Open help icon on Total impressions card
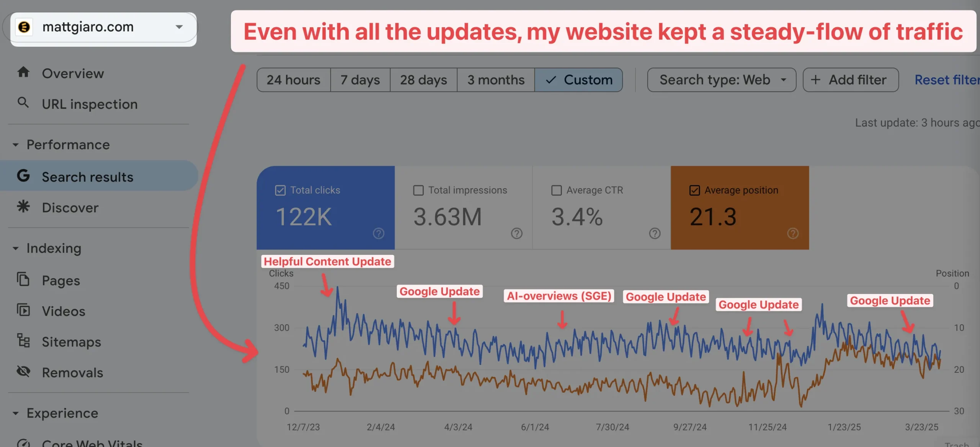 pyautogui.click(x=517, y=233)
